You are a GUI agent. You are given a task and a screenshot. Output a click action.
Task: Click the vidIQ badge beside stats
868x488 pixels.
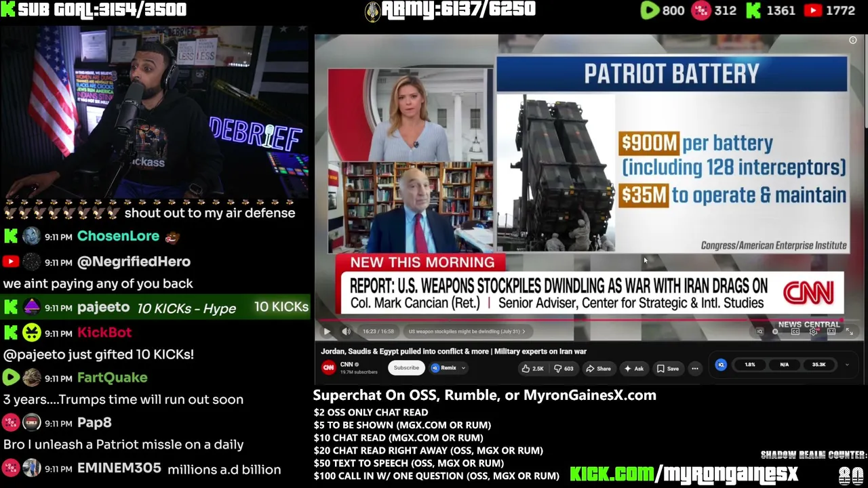click(721, 365)
